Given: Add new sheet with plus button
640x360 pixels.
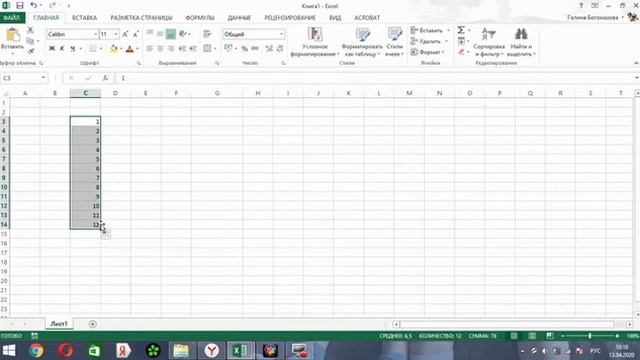Looking at the screenshot, I should click(x=93, y=324).
